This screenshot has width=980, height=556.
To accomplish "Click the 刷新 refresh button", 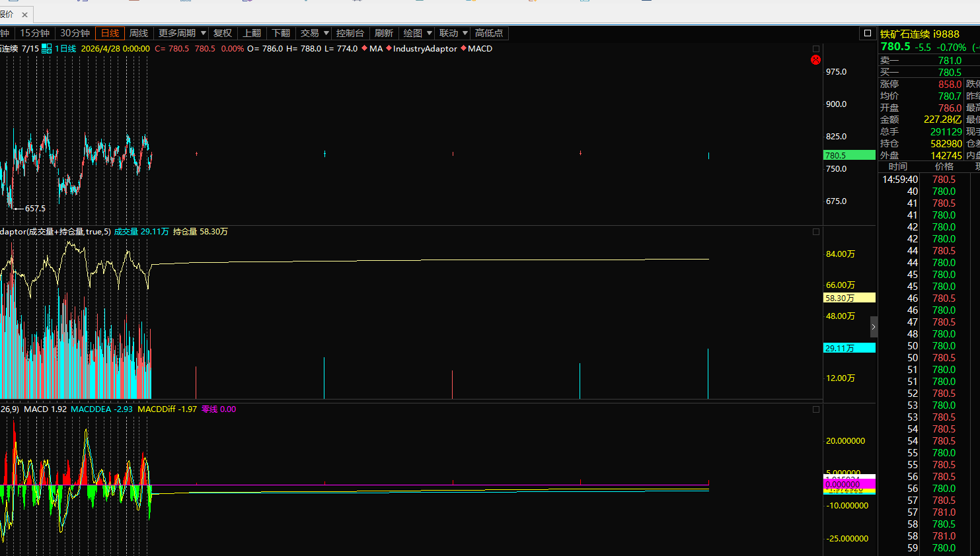I will pyautogui.click(x=383, y=33).
